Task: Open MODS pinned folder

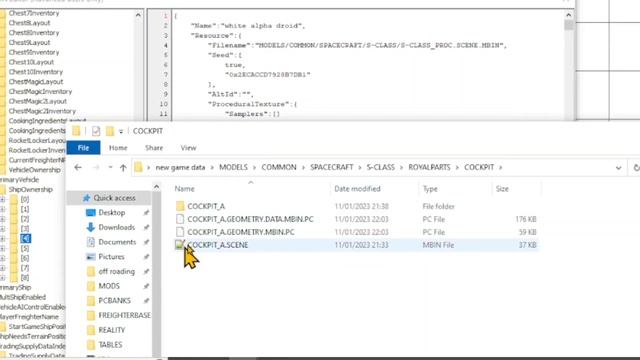Action: [109, 286]
